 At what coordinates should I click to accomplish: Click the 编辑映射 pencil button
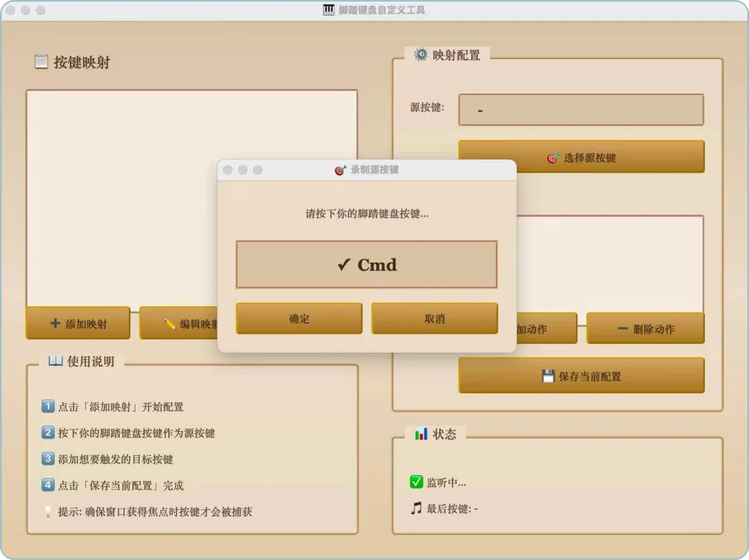tap(178, 323)
